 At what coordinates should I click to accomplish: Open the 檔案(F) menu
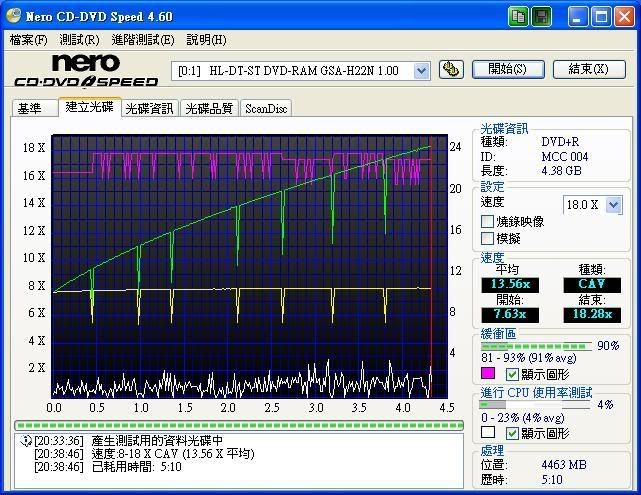tap(28, 40)
